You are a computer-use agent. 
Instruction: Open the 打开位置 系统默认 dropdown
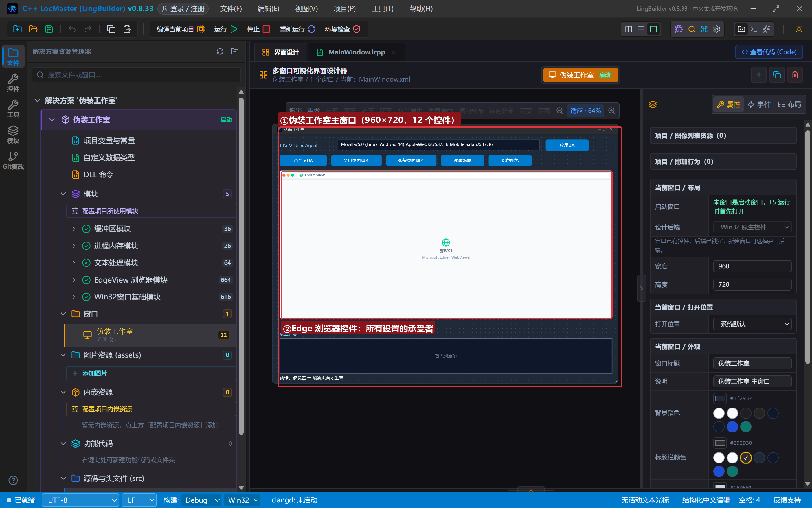752,324
